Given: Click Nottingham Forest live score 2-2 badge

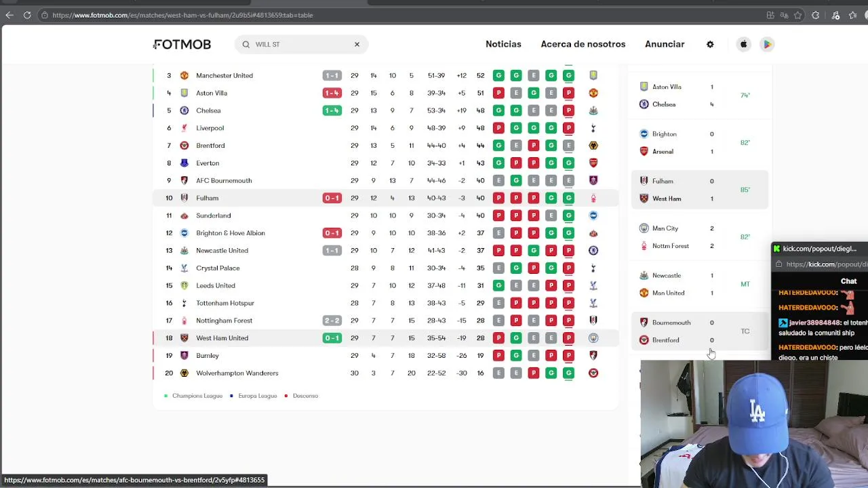Looking at the screenshot, I should point(332,321).
